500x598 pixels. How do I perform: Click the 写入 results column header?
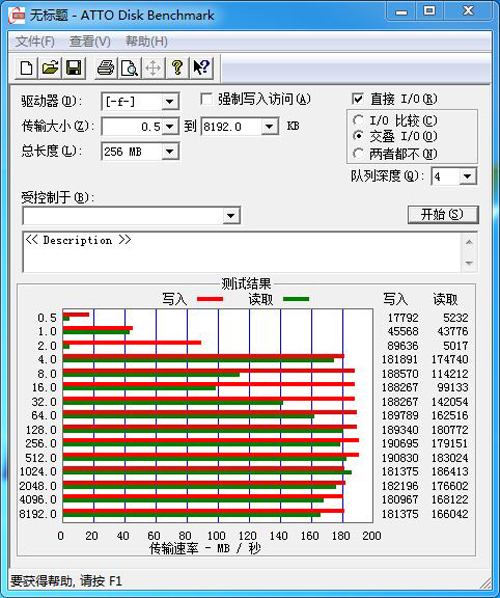point(395,299)
